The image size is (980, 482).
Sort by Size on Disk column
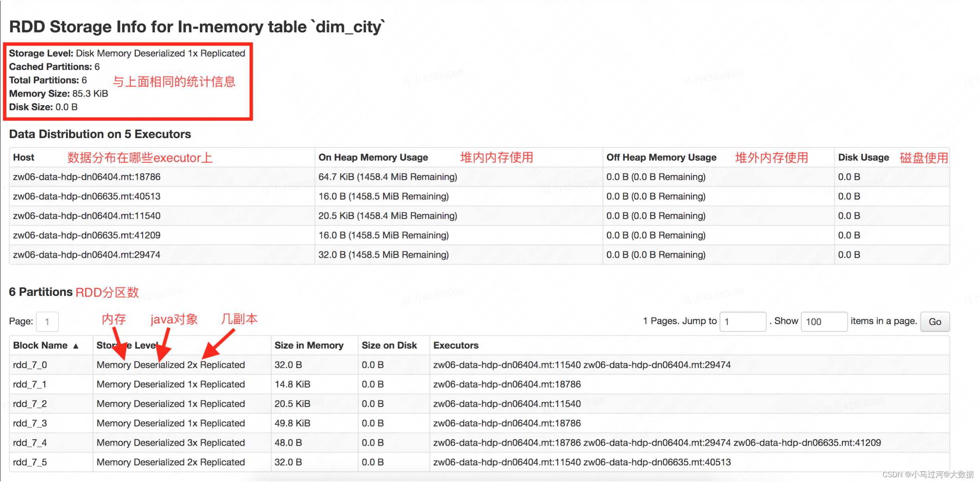(389, 345)
